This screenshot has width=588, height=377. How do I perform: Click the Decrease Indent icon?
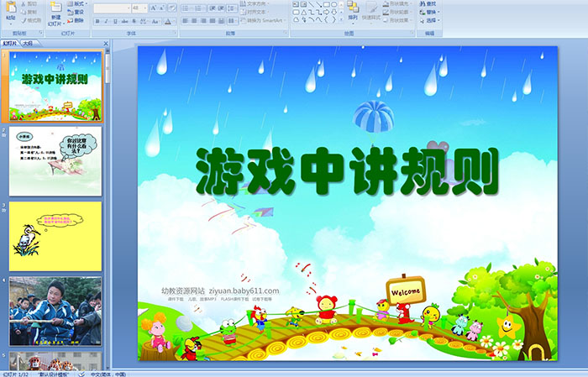pyautogui.click(x=213, y=8)
